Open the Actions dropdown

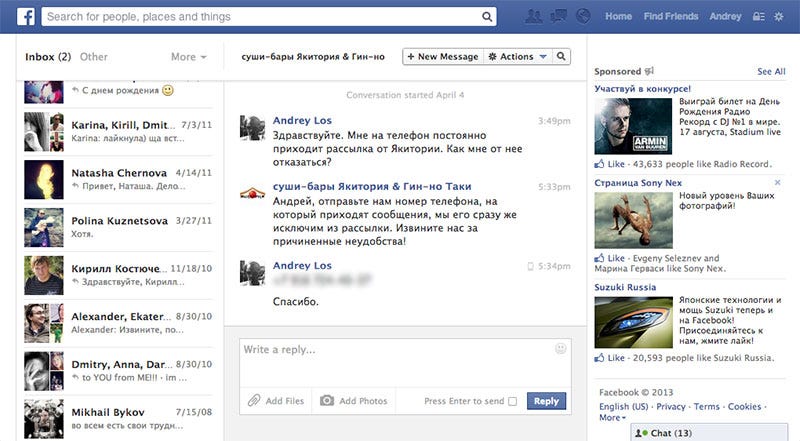tap(517, 57)
